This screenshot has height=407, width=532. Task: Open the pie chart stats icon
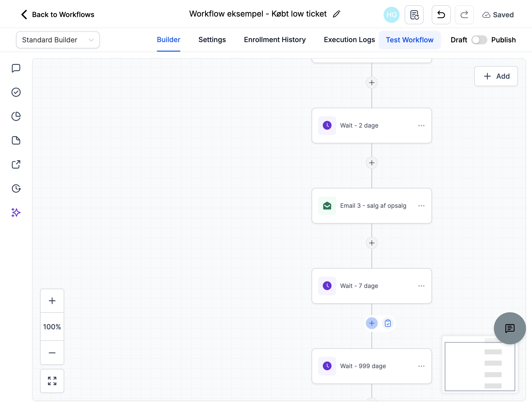tap(16, 116)
